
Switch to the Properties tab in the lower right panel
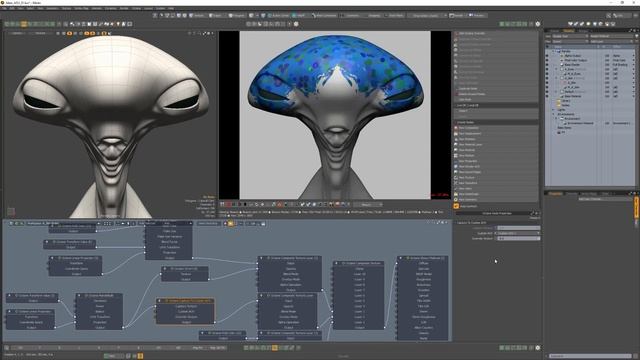click(555, 193)
